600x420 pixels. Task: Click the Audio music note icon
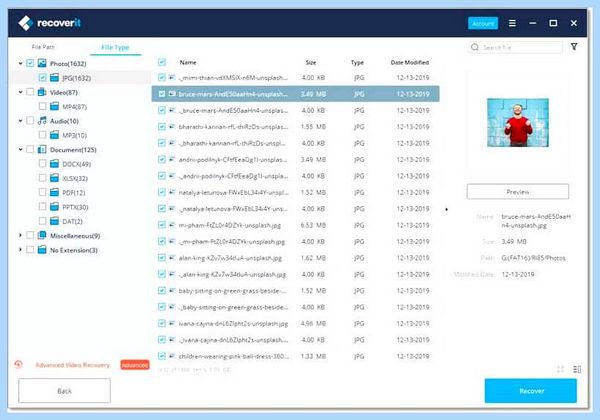click(42, 121)
